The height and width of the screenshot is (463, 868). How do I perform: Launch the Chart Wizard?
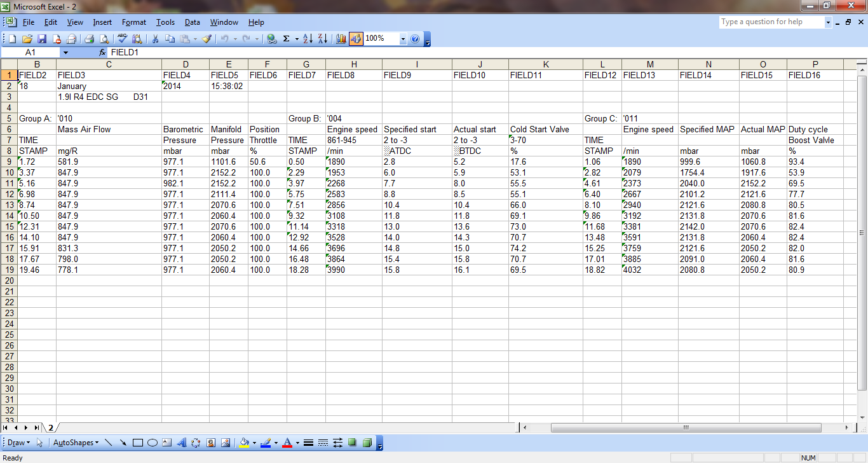pos(341,39)
